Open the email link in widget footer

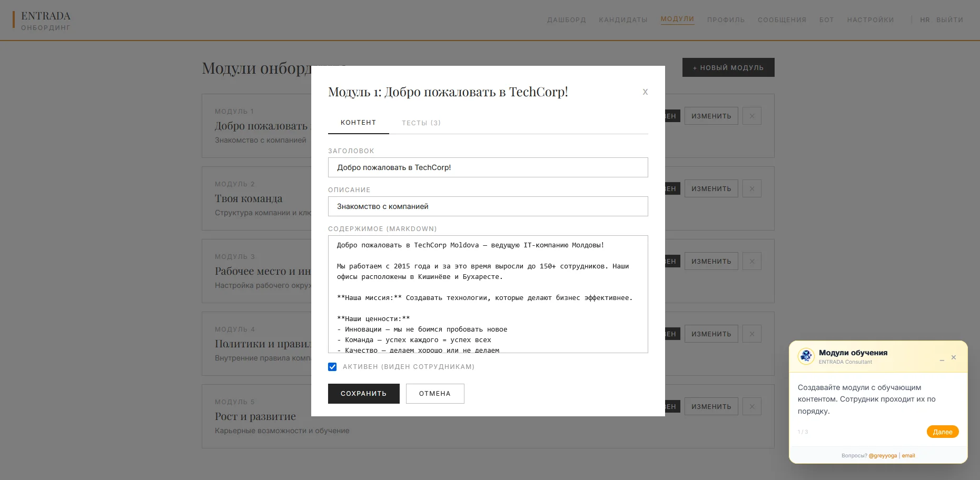(x=908, y=456)
